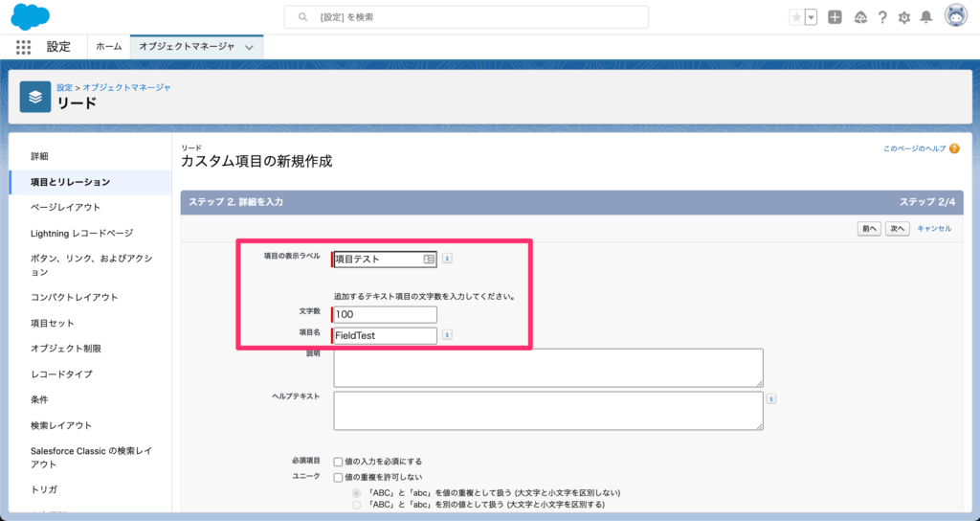Click the 文字数 input field
This screenshot has height=521, width=980.
(385, 315)
